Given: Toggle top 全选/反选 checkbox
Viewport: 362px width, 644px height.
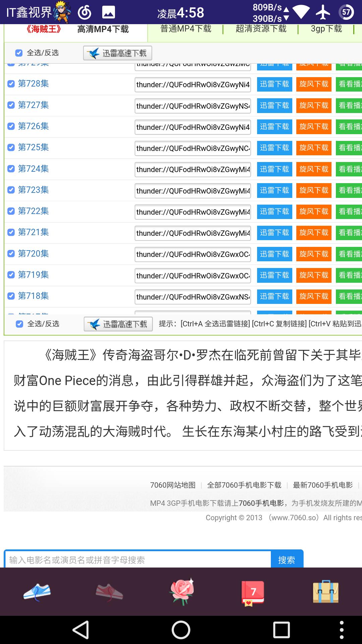Looking at the screenshot, I should click(19, 53).
